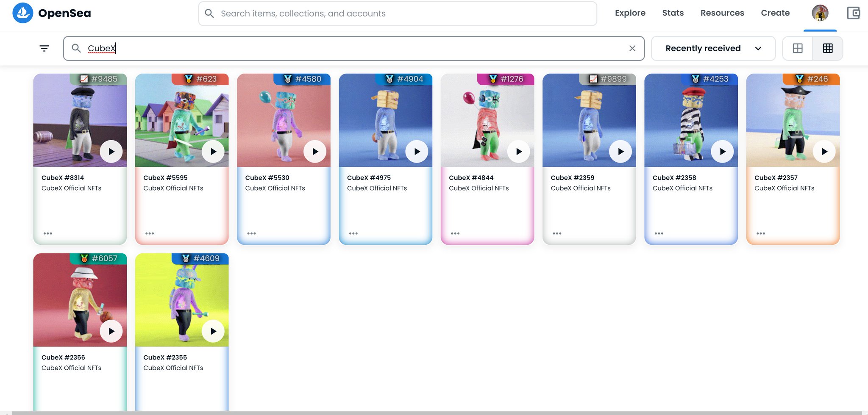The width and height of the screenshot is (868, 415).
Task: Click the #1276 rarity rank badge
Action: 506,79
